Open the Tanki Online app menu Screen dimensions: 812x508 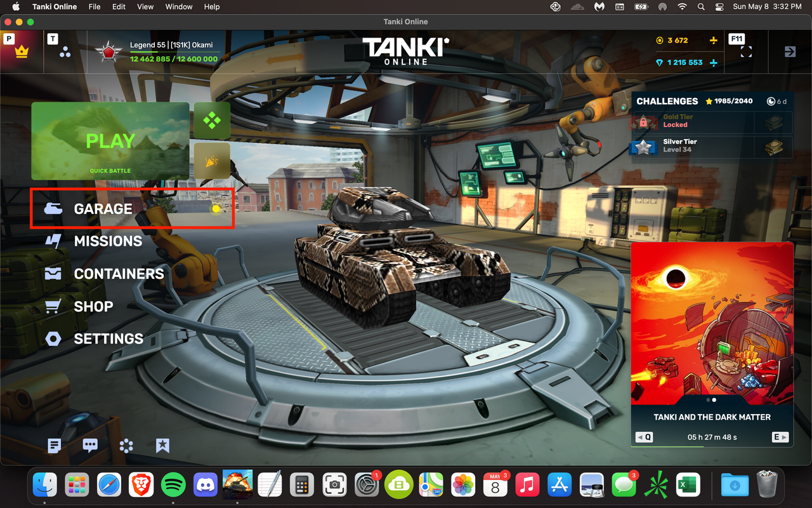(55, 6)
